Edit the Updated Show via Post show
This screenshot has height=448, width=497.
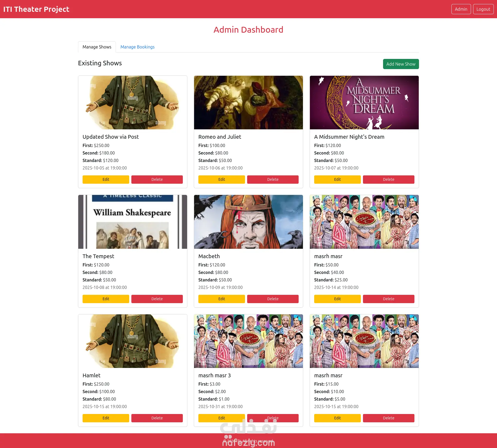pyautogui.click(x=106, y=179)
